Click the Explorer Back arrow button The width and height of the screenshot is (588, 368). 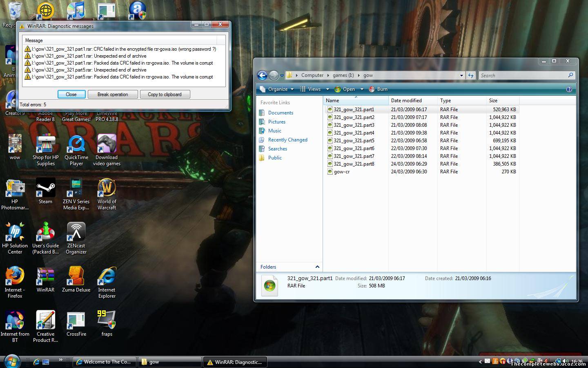click(x=262, y=75)
